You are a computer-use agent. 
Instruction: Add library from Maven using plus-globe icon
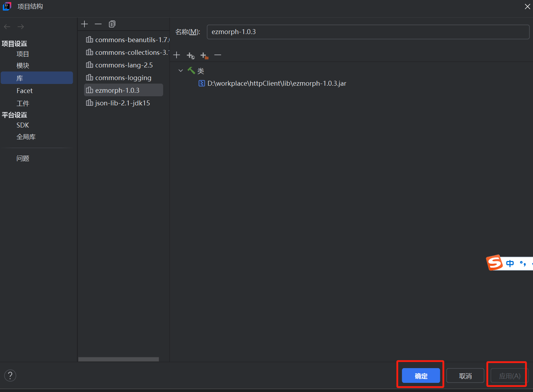coord(190,55)
